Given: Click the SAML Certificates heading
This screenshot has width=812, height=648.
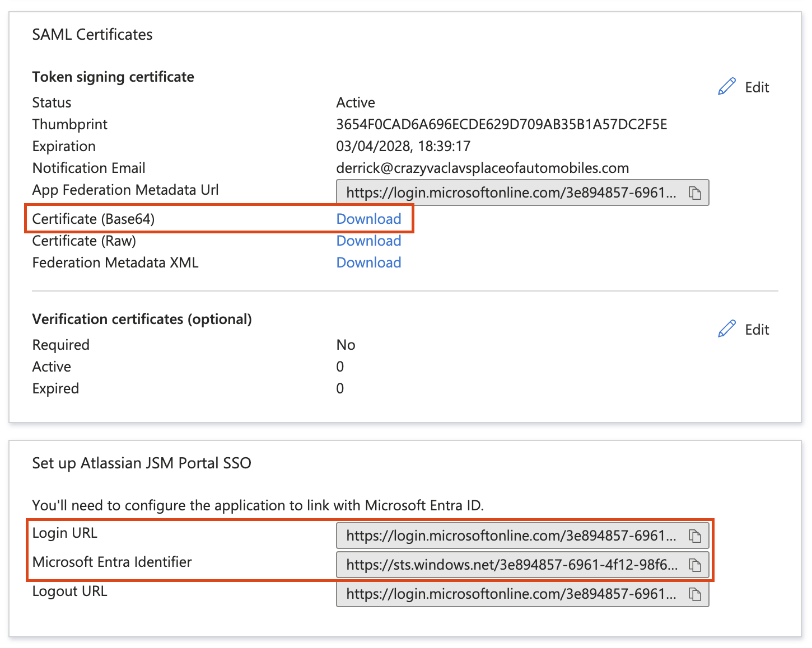Looking at the screenshot, I should (x=92, y=34).
